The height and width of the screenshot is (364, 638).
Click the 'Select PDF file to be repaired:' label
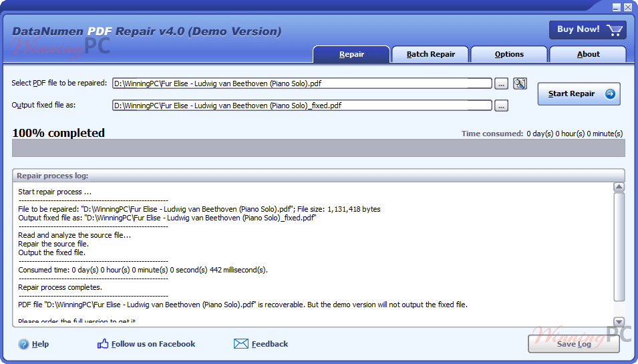[59, 83]
